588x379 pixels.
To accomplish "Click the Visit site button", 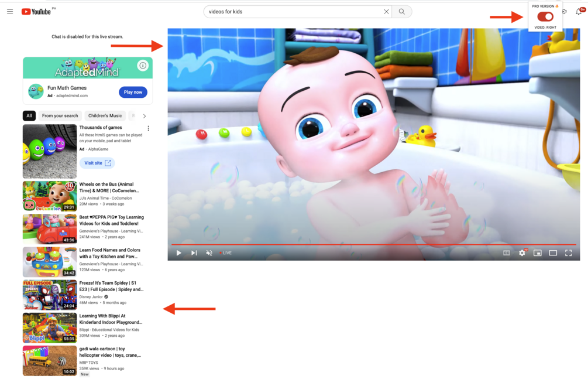I will pyautogui.click(x=98, y=163).
